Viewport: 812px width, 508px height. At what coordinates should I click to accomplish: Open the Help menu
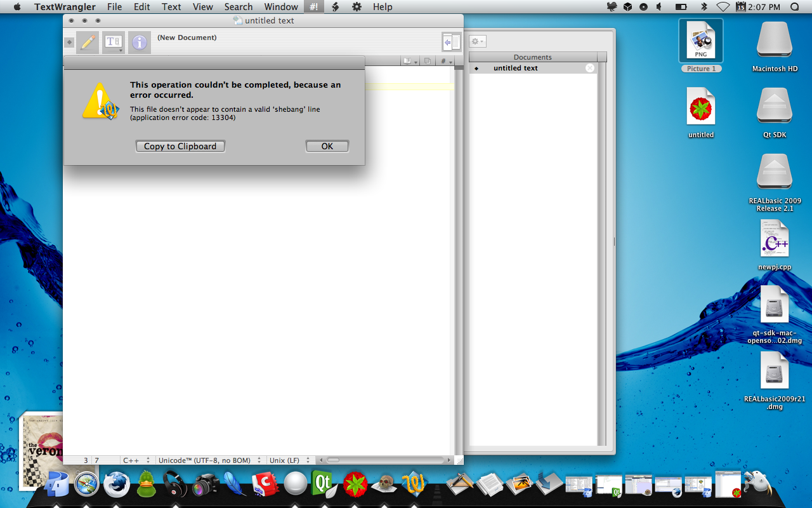(x=383, y=7)
